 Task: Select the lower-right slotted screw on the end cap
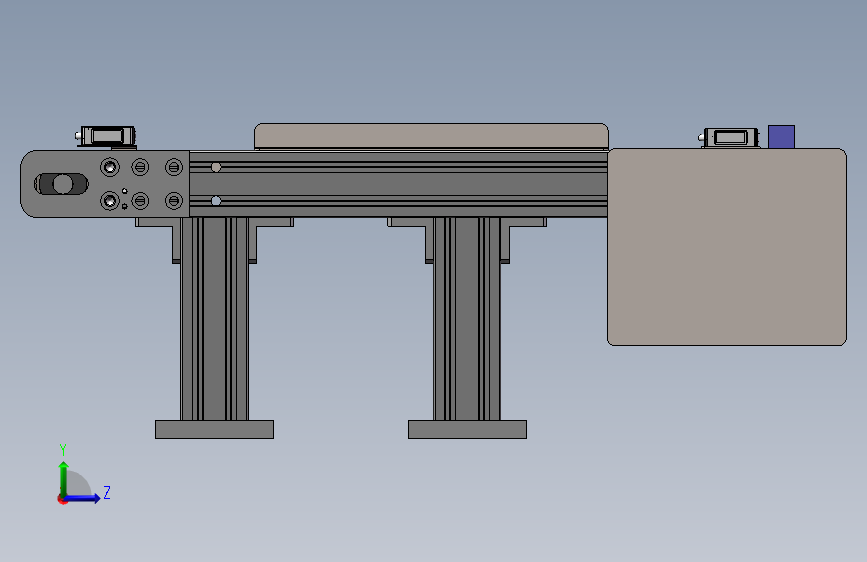pyautogui.click(x=174, y=200)
